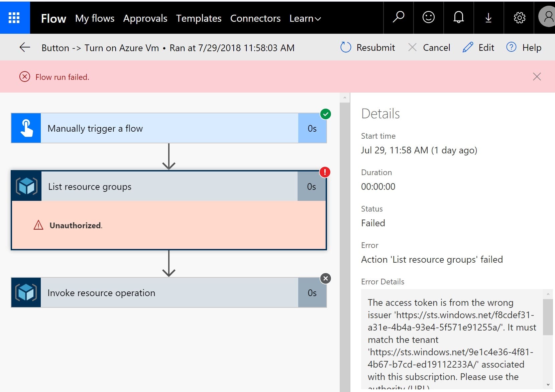555x392 pixels.
Task: Open the settings gear icon
Action: (519, 18)
